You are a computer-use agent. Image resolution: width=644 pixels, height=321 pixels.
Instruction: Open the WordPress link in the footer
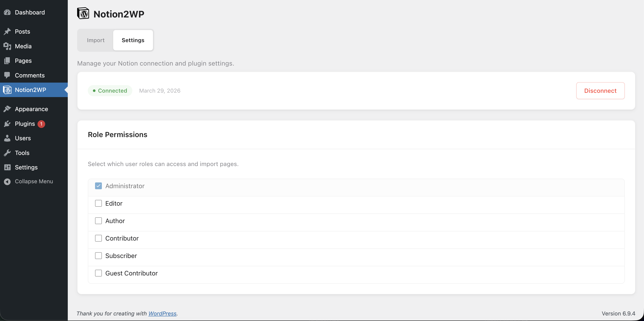coord(162,313)
